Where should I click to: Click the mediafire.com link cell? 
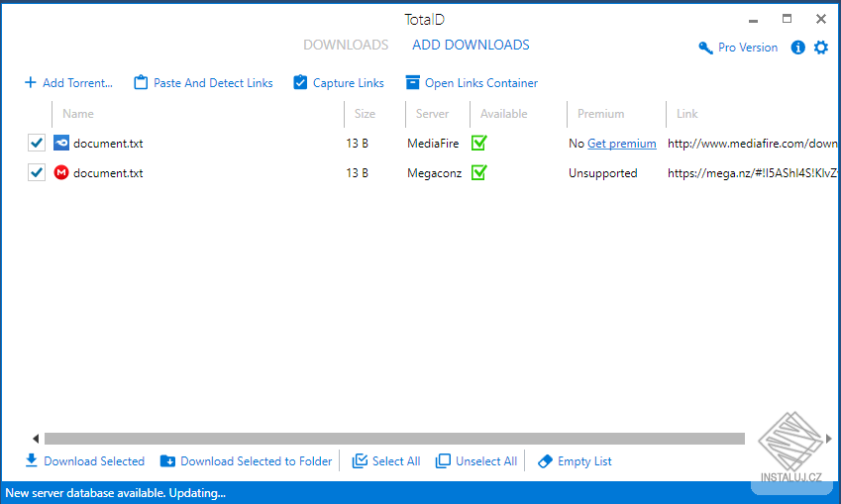[752, 144]
